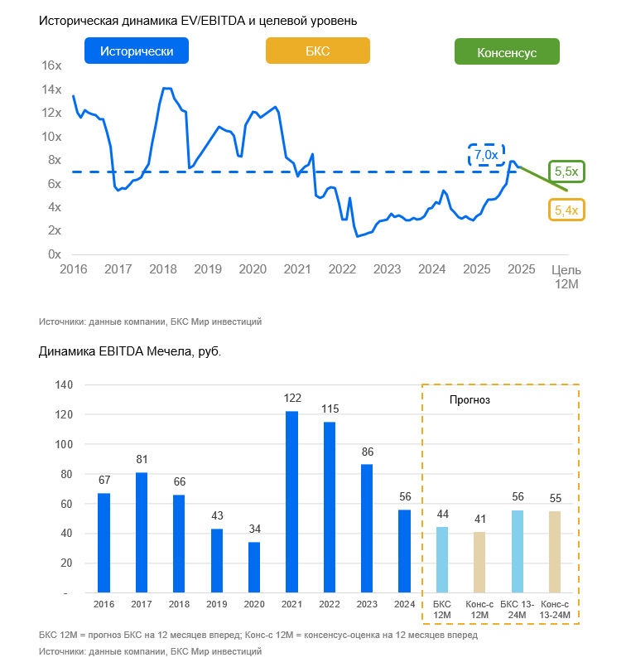
Task: Select the БКС 12M forecast bar
Action: [x=442, y=560]
